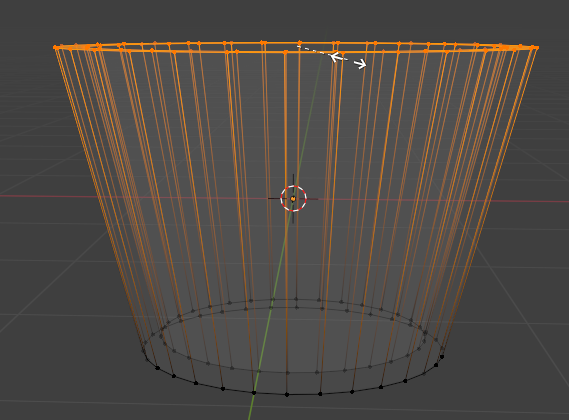Click the white double-arrow scale cursor
569x420 pixels.
click(x=348, y=61)
